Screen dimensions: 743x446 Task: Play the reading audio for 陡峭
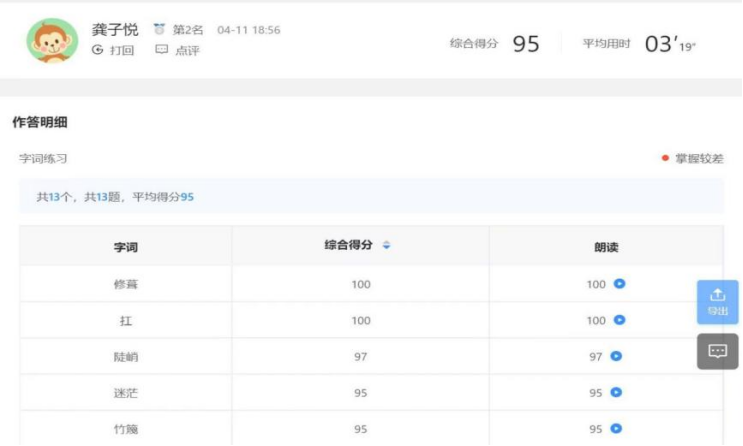coord(616,356)
